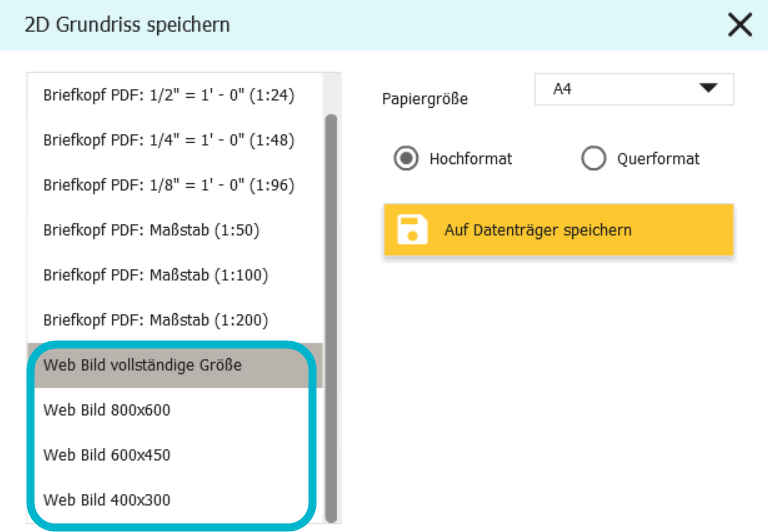Viewport: 768px width, 532px height.
Task: Close the 2D Grundriss speichern dialog
Action: [x=740, y=25]
